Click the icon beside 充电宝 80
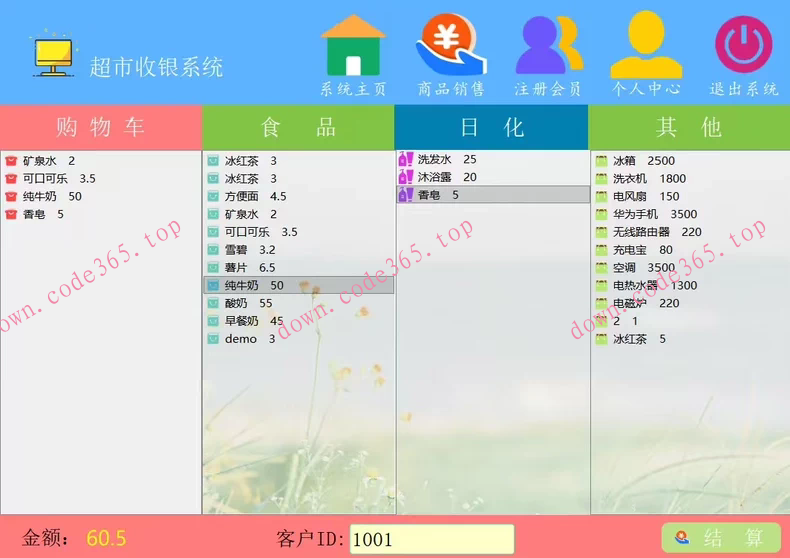The height and width of the screenshot is (558, 790). point(602,250)
